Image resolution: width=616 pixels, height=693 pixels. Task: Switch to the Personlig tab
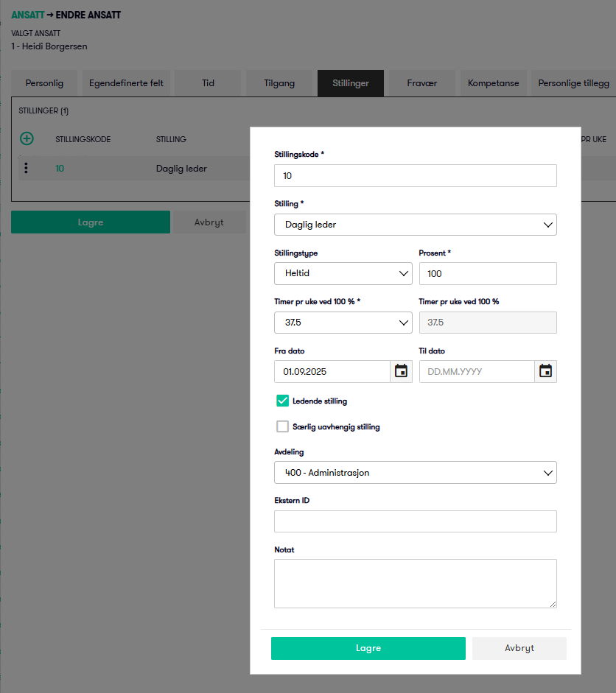pos(44,83)
